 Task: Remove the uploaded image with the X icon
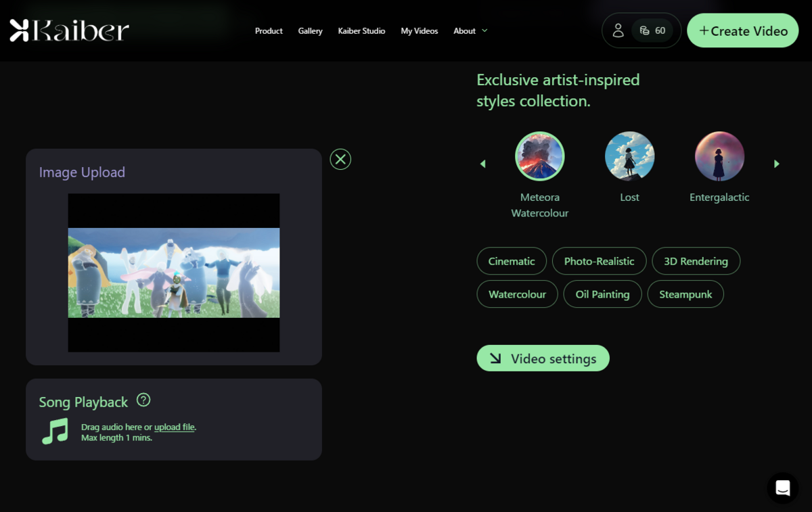(x=340, y=159)
